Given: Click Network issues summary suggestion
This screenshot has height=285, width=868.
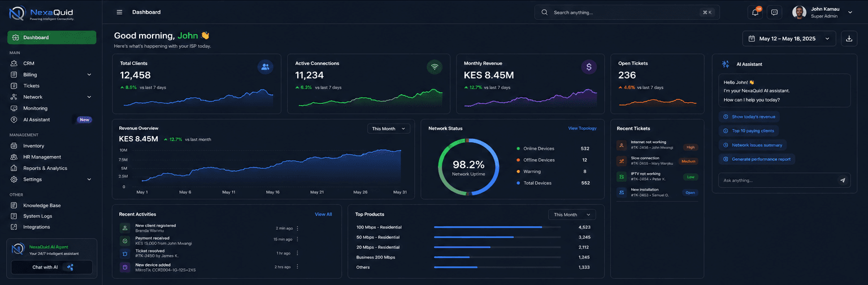Looking at the screenshot, I should [753, 145].
